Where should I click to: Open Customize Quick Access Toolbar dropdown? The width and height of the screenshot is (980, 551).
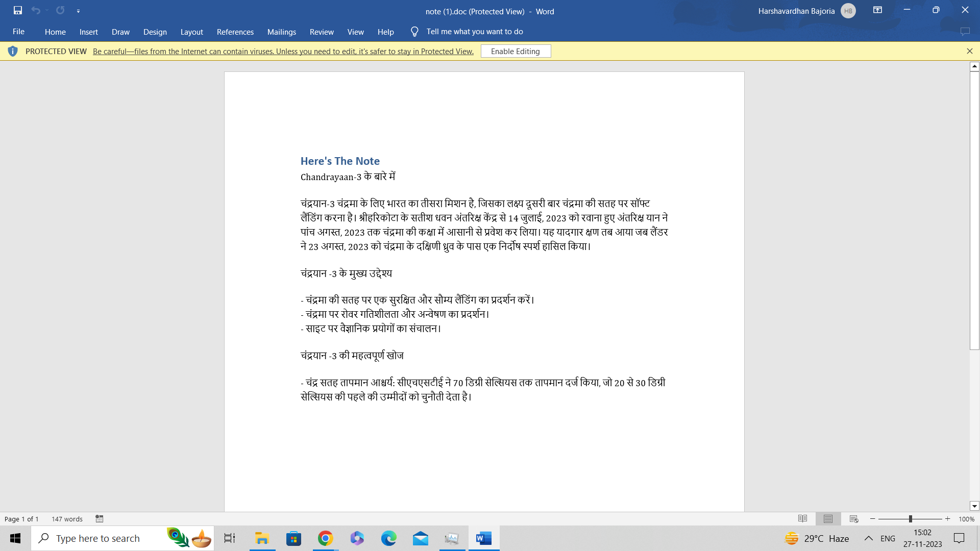tap(78, 11)
